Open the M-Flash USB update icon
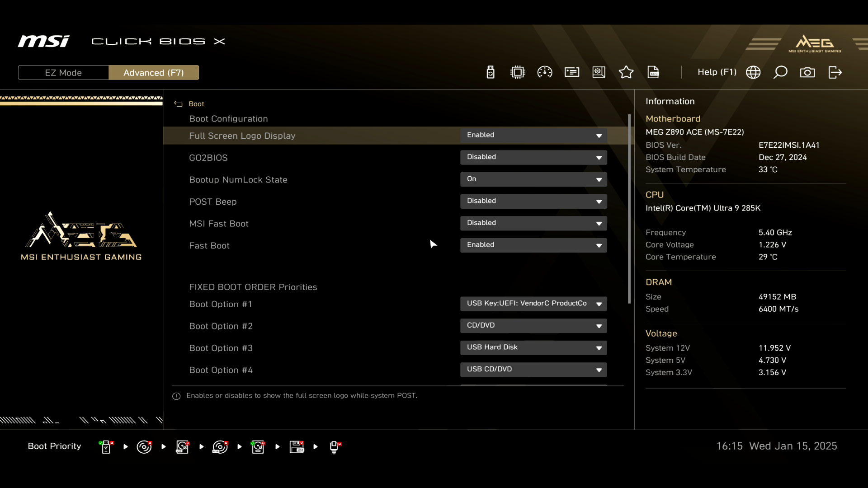The image size is (868, 488). [x=491, y=72]
